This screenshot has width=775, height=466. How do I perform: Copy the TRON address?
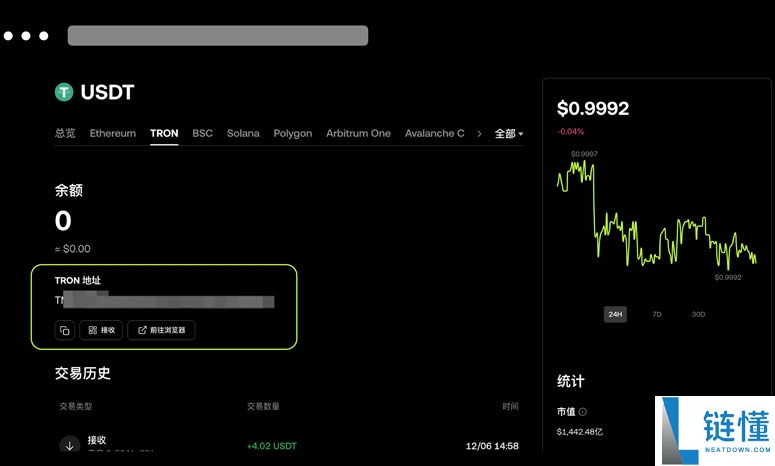click(65, 330)
